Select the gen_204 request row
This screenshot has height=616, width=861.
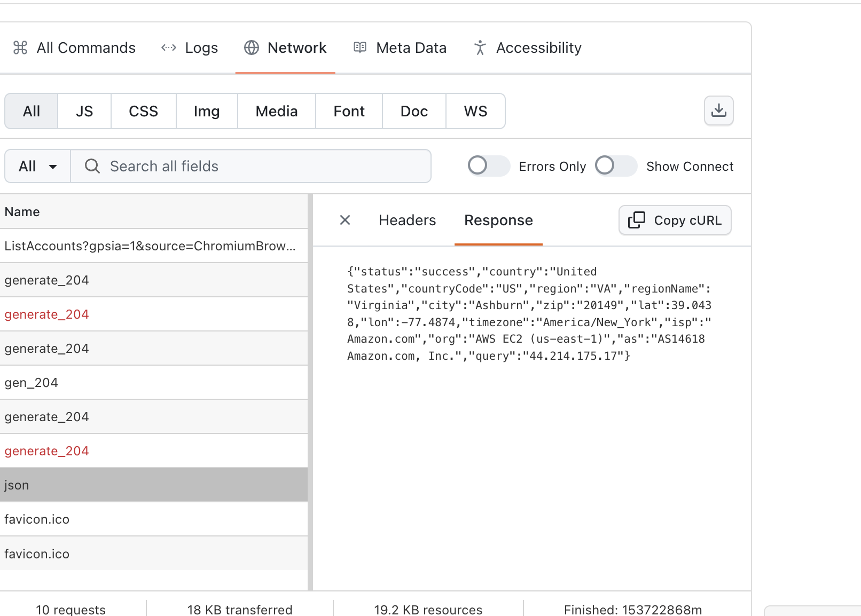pos(154,382)
